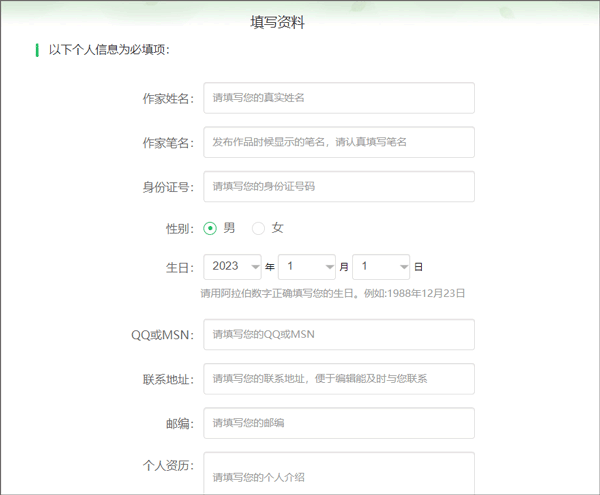Choose the 女 gender radio button
600x495 pixels.
pos(258,228)
